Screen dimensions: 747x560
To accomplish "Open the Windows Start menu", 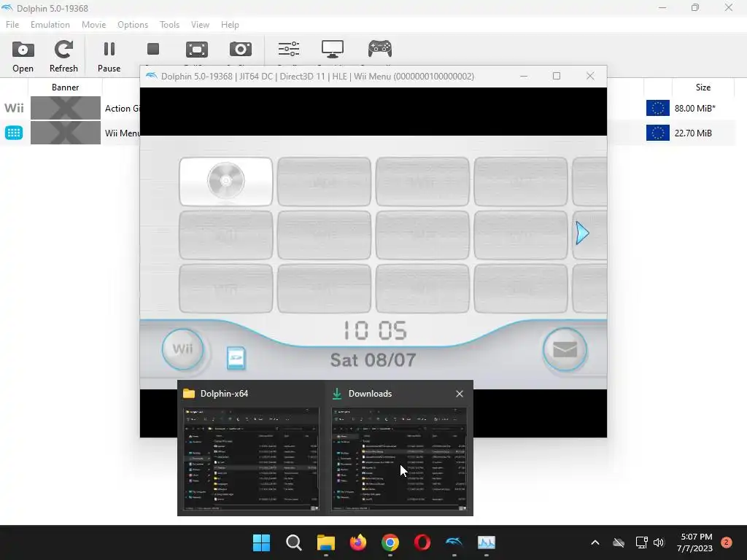I will (261, 542).
